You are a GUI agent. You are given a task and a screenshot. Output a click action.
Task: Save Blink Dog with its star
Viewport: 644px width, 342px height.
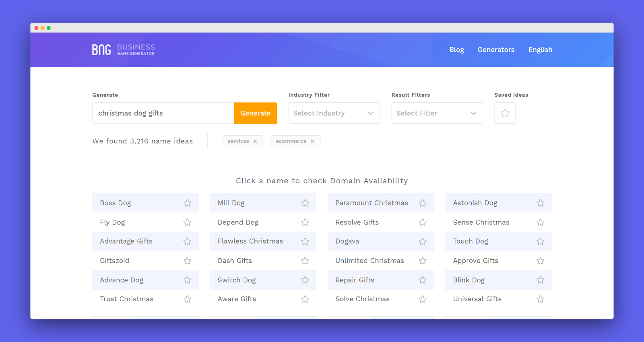[x=541, y=280]
